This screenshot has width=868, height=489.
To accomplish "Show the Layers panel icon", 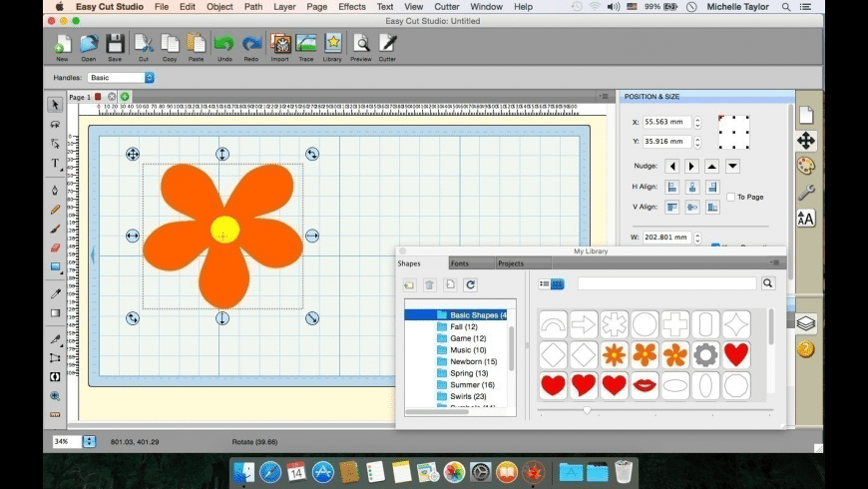I will point(806,323).
